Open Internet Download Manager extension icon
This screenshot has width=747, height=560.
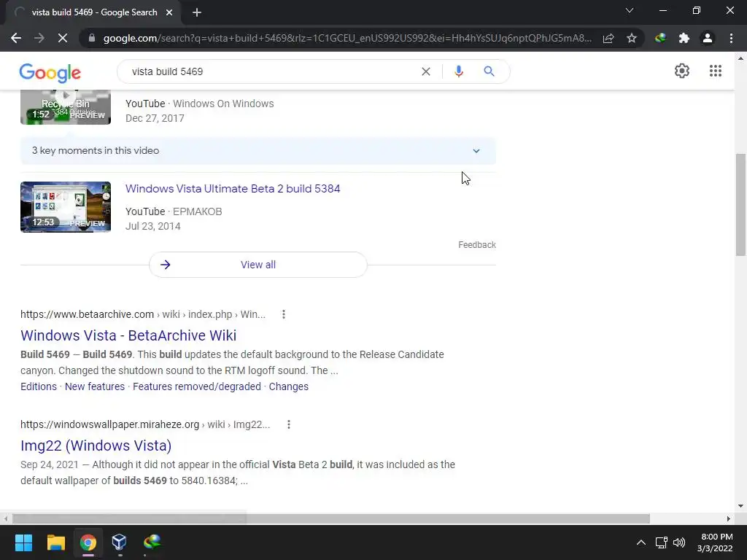660,38
